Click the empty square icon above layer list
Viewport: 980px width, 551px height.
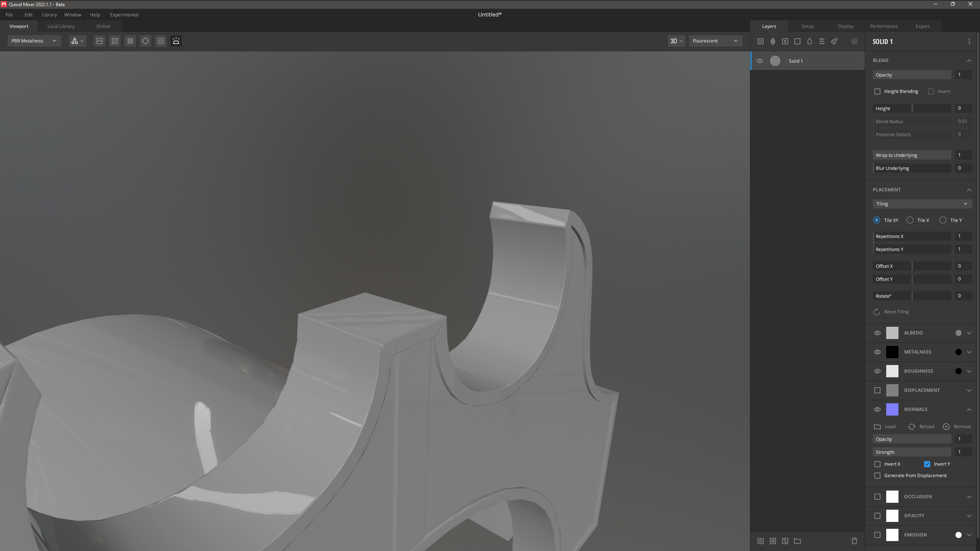pyautogui.click(x=797, y=41)
